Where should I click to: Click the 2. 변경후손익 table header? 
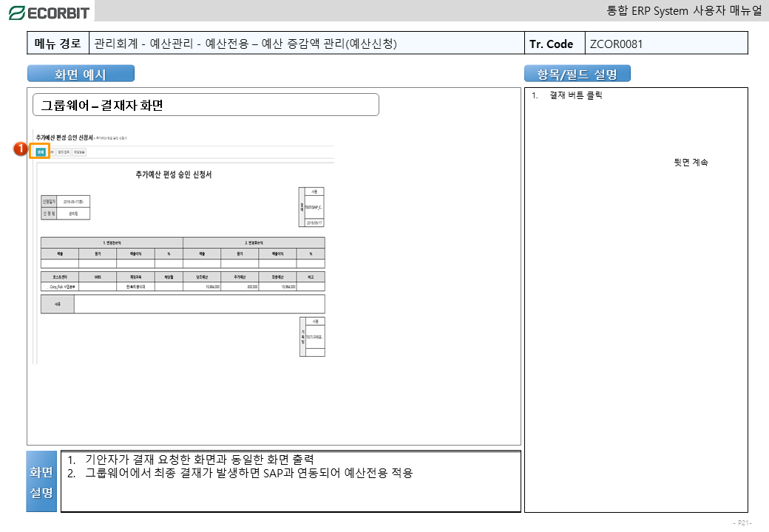pyautogui.click(x=254, y=242)
